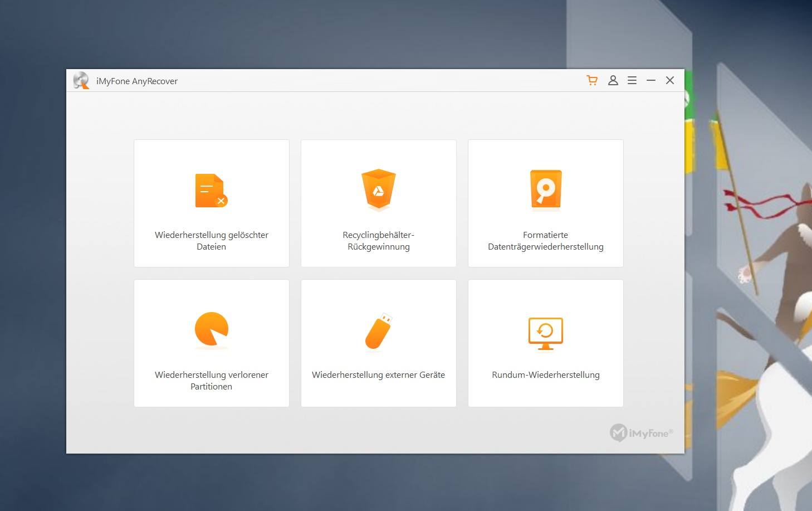Select 'Wiederherstellung verlorener Partitionen' label
This screenshot has height=511, width=812.
(212, 381)
